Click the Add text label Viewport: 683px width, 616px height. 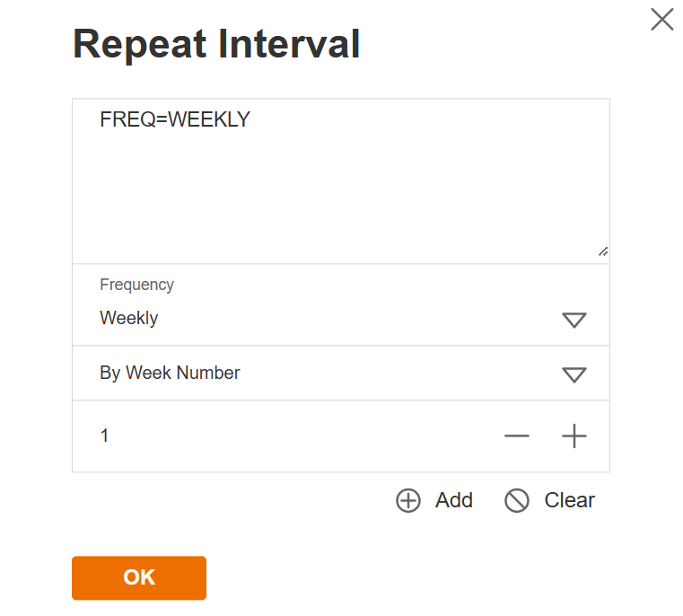pos(454,500)
